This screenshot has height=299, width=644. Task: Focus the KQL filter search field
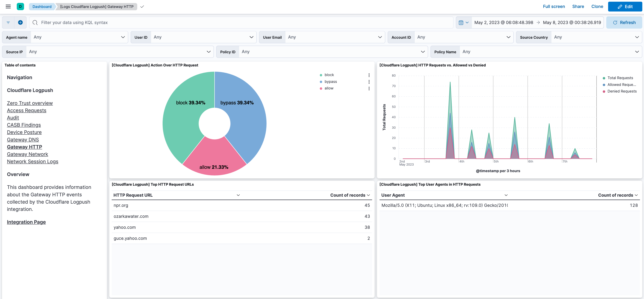tap(240, 22)
